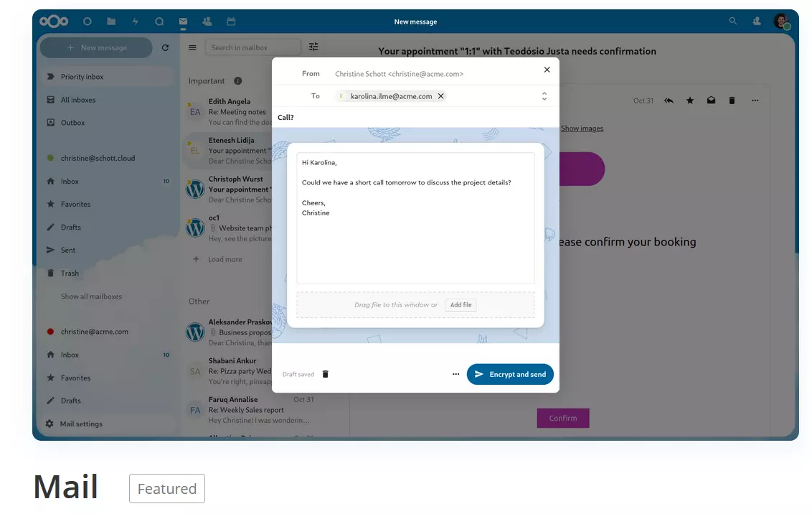Click the Encrypt and send button
This screenshot has width=812, height=514.
click(510, 374)
